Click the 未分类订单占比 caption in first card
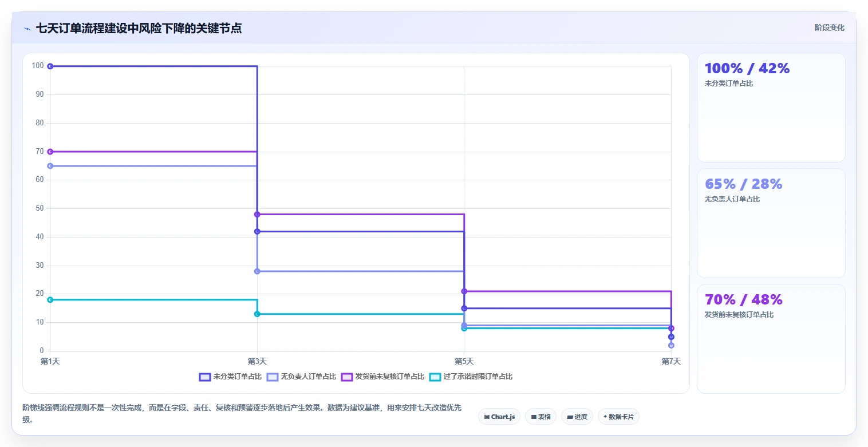 729,84
